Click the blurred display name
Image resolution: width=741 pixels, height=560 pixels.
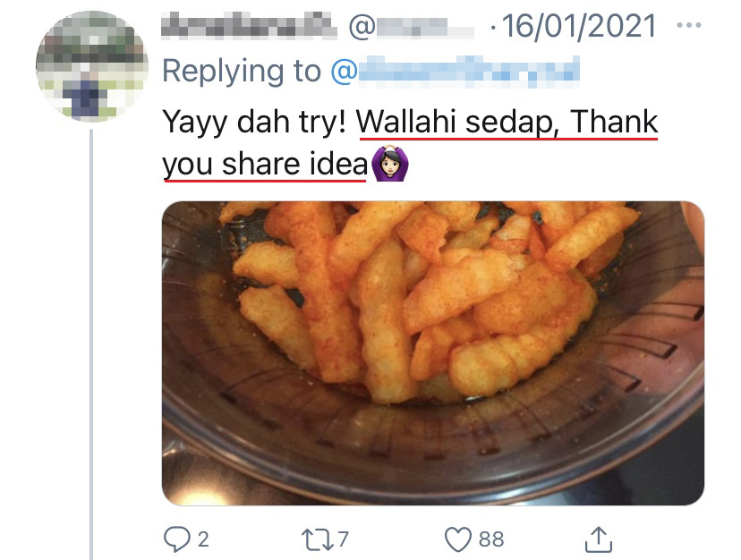pyautogui.click(x=249, y=25)
